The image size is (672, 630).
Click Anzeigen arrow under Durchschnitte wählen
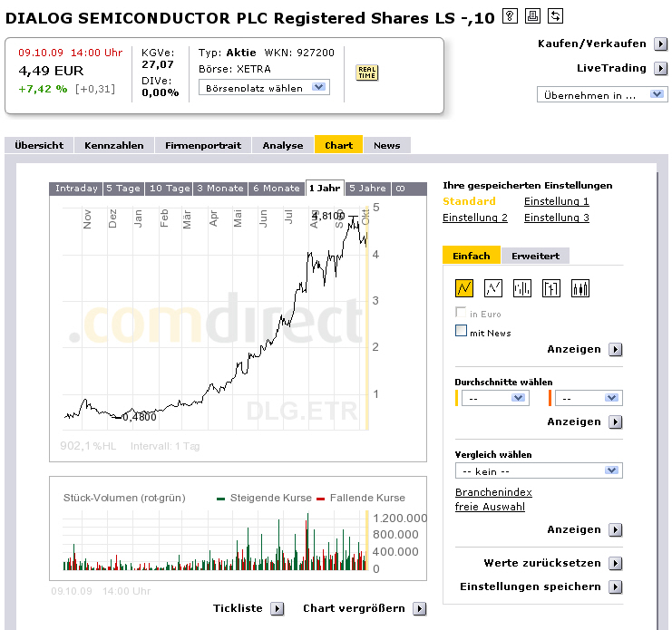click(x=616, y=422)
